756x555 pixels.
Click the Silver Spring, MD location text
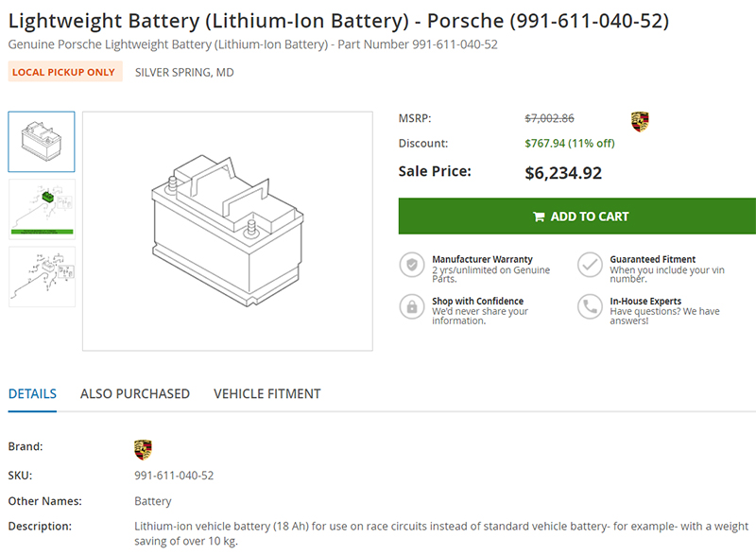[184, 72]
